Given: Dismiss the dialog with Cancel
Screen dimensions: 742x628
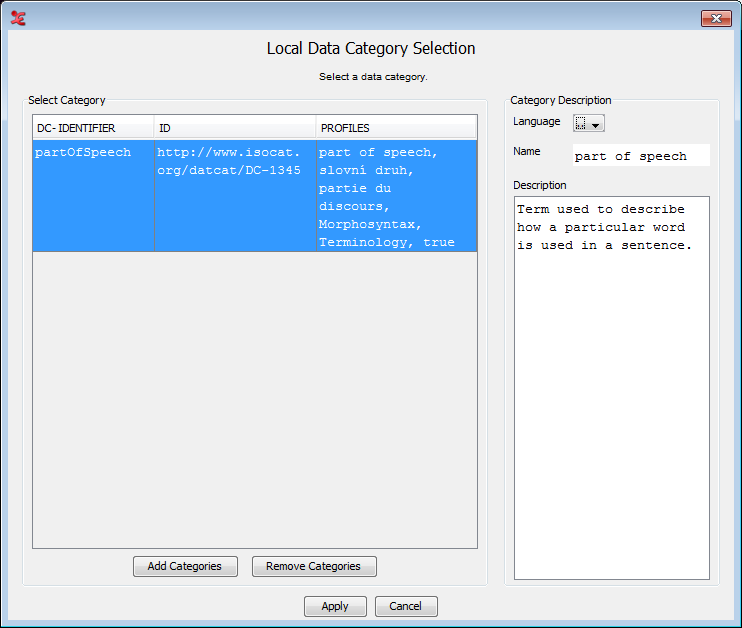Looking at the screenshot, I should click(406, 606).
